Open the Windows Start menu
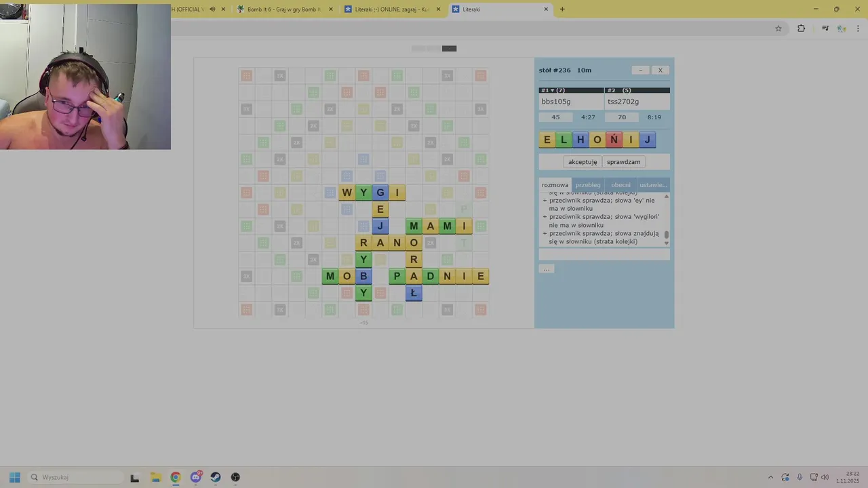This screenshot has height=488, width=868. 15,477
